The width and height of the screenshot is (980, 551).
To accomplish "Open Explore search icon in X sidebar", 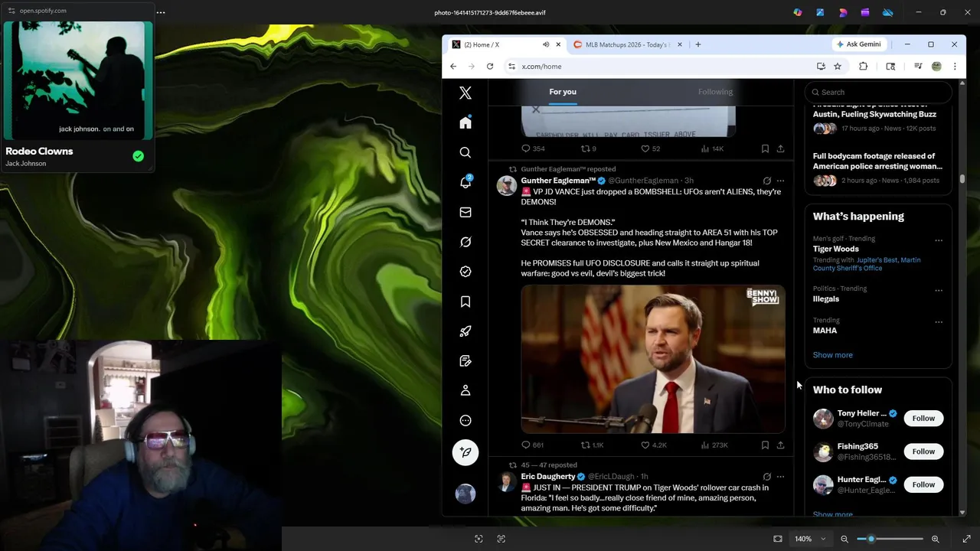I will (465, 152).
